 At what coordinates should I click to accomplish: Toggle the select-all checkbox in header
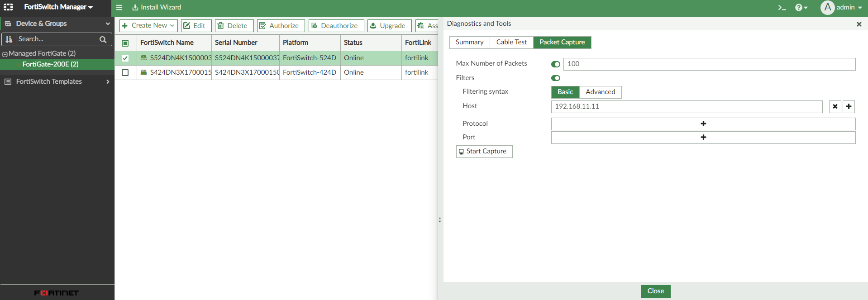coord(125,43)
